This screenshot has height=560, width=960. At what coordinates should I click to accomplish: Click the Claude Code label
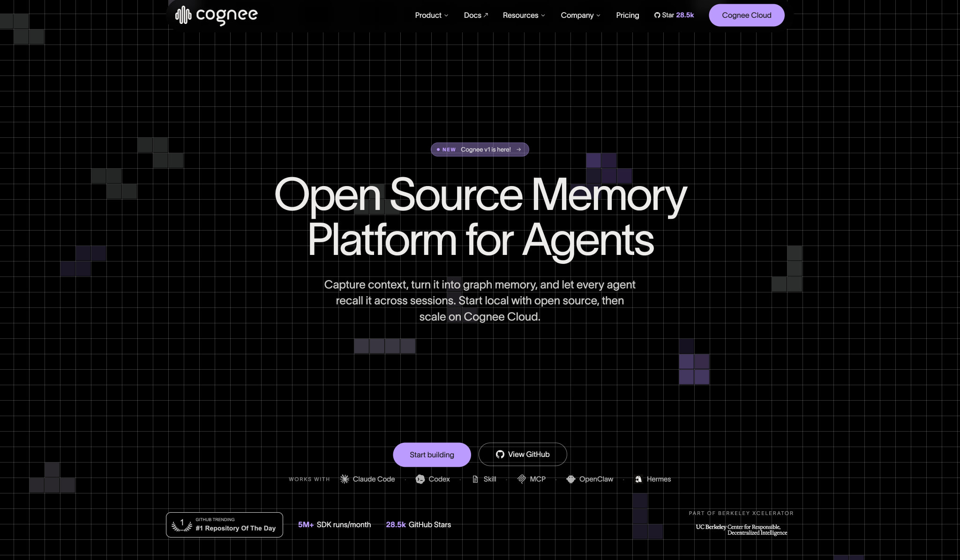coord(374,479)
